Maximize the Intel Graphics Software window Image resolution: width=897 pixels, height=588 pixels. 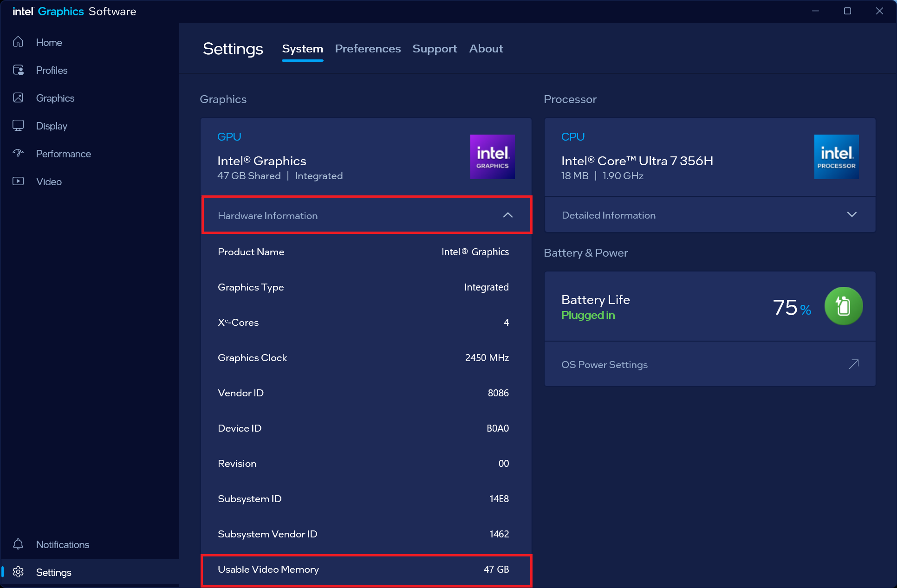click(847, 11)
